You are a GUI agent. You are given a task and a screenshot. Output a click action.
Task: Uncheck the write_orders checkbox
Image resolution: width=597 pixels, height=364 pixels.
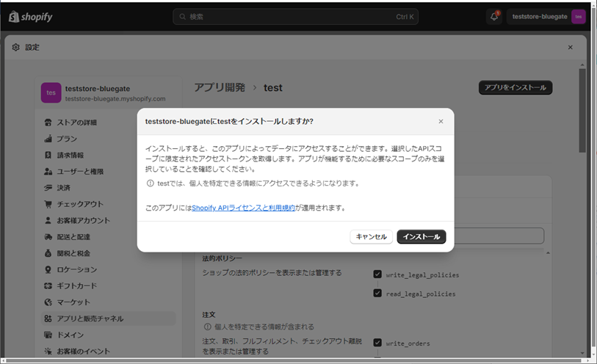click(x=377, y=342)
